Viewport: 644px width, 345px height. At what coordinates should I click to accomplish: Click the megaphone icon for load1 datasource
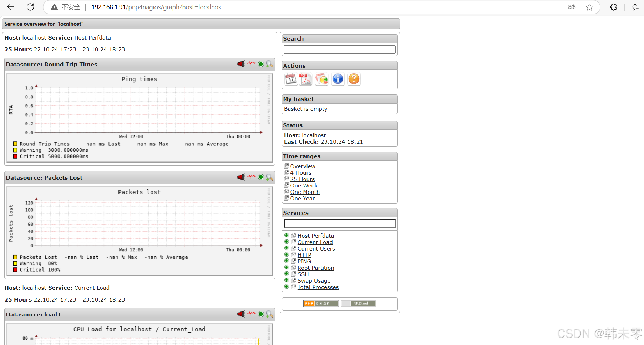(241, 314)
